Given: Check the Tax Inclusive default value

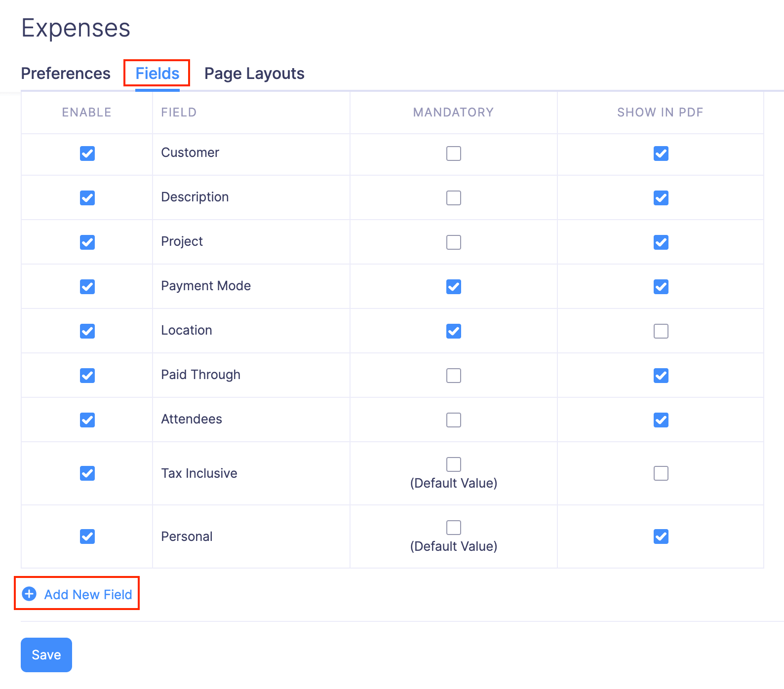Looking at the screenshot, I should [453, 464].
